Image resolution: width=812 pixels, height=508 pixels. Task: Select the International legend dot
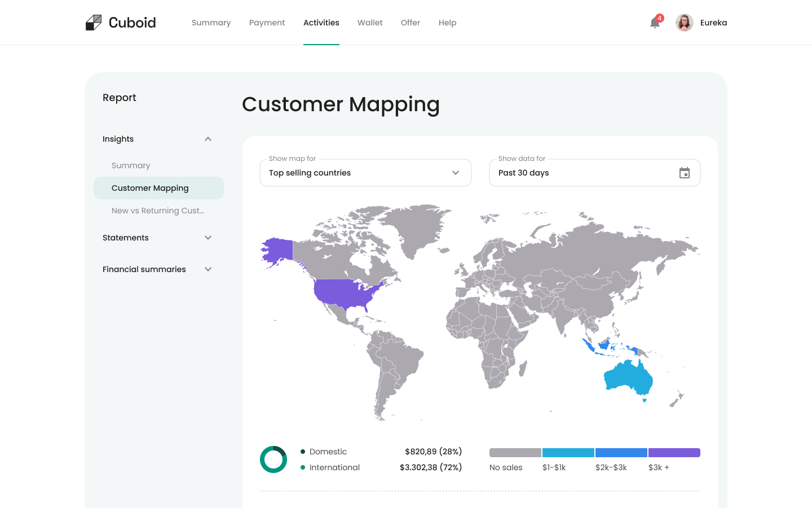click(x=303, y=467)
